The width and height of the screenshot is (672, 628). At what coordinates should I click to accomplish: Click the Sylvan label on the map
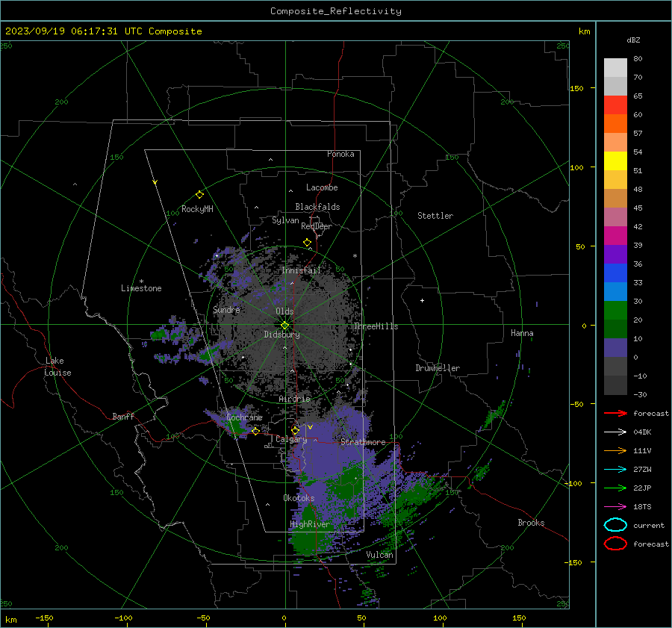pyautogui.click(x=285, y=220)
